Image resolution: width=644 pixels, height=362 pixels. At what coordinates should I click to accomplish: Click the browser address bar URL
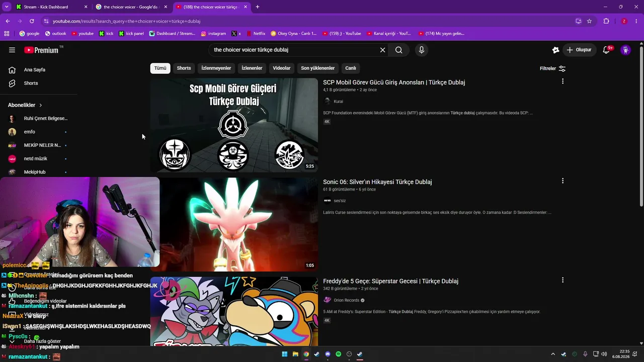click(127, 21)
